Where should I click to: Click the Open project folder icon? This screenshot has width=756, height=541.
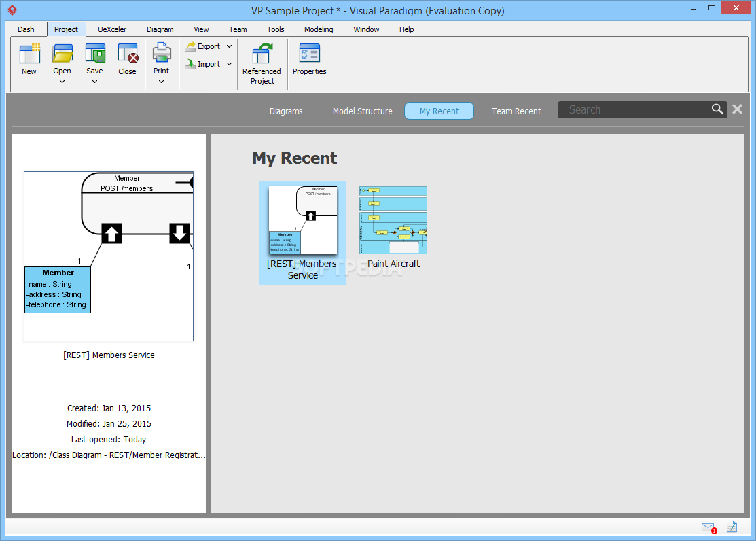click(62, 53)
